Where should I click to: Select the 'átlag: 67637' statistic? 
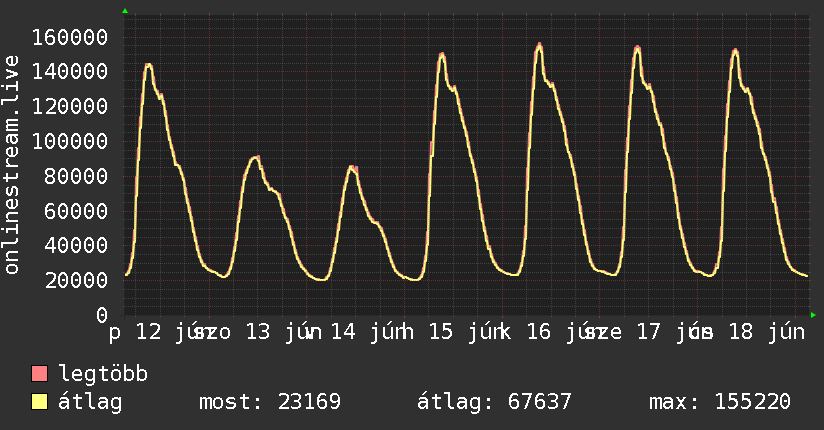click(494, 402)
